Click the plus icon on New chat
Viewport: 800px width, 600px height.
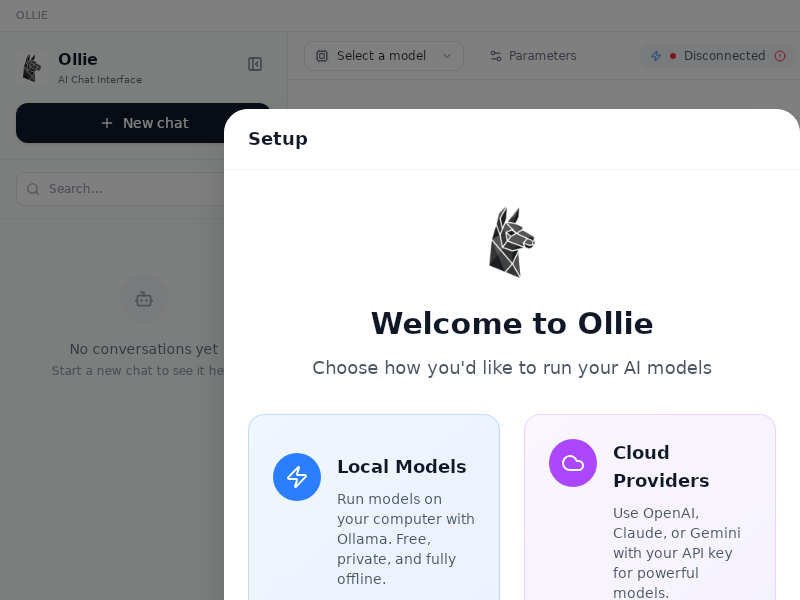coord(107,123)
